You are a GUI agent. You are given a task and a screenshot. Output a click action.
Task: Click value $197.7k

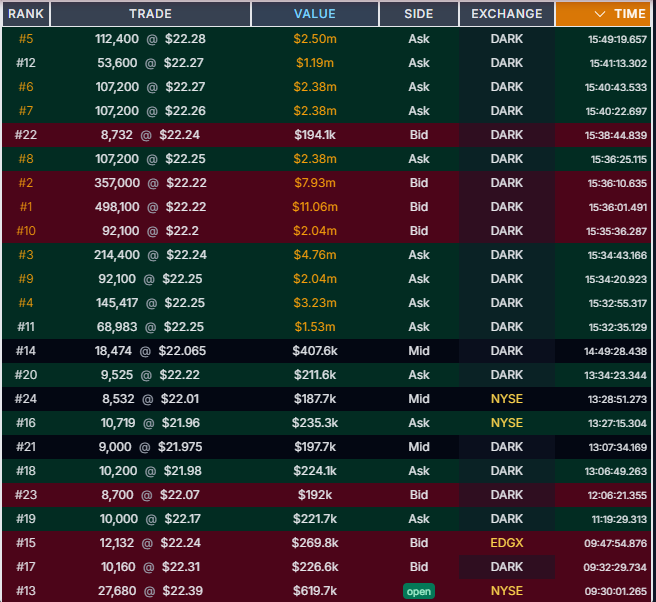pos(315,447)
